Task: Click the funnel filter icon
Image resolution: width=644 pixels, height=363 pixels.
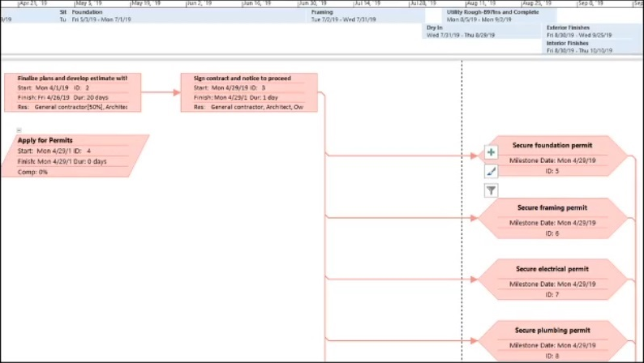Action: [491, 190]
